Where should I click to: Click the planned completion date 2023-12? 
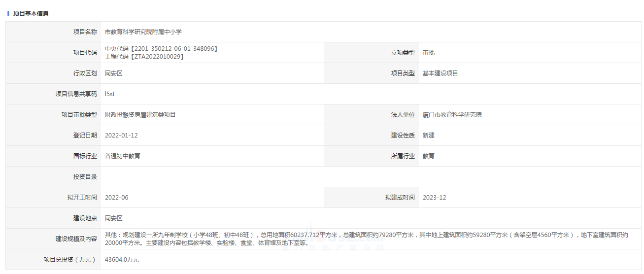point(434,198)
